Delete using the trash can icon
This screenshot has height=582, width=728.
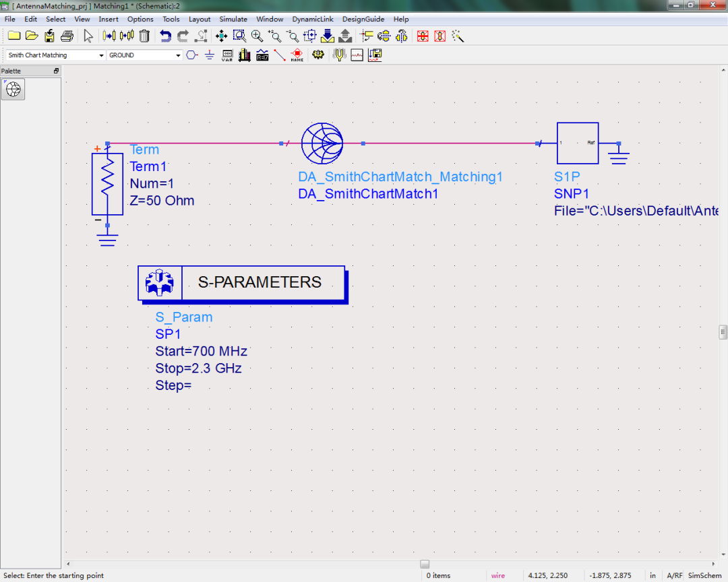click(144, 36)
